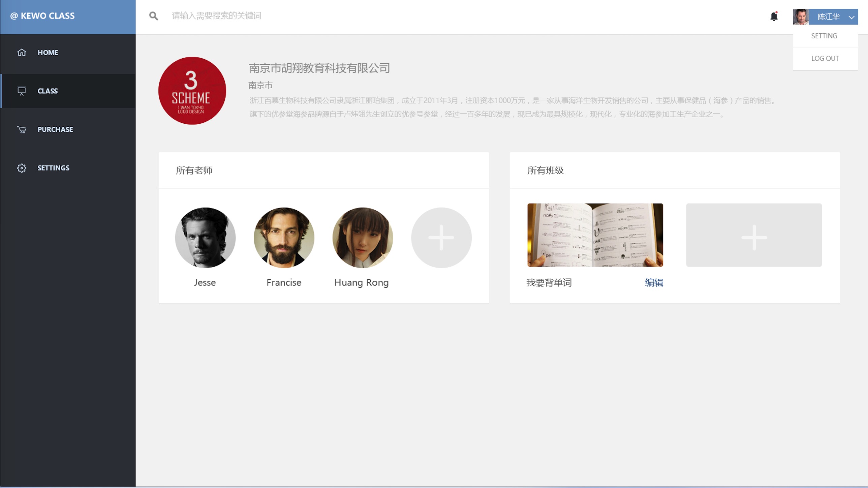Viewport: 868px width, 488px height.
Task: Click the 陈江华 username button
Action: 828,17
